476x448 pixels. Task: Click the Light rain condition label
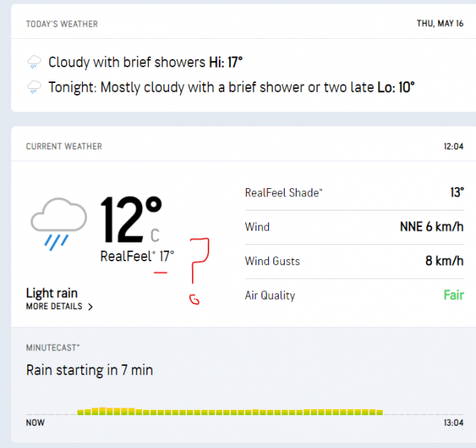[x=52, y=293]
